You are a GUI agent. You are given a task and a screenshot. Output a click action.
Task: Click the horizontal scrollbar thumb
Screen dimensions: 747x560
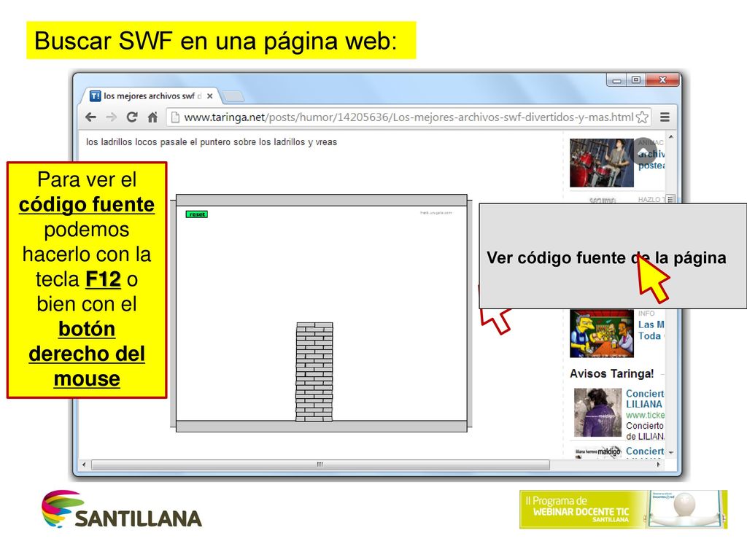coord(320,464)
